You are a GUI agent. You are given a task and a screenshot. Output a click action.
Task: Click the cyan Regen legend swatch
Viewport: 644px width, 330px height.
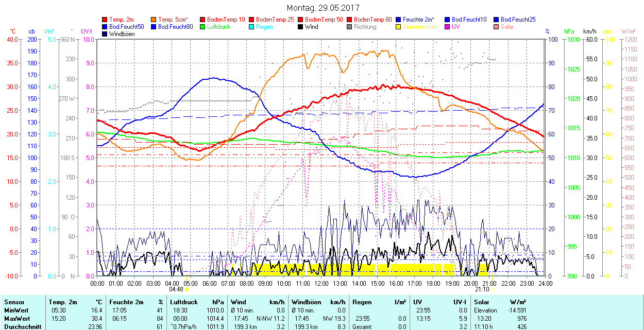252,27
